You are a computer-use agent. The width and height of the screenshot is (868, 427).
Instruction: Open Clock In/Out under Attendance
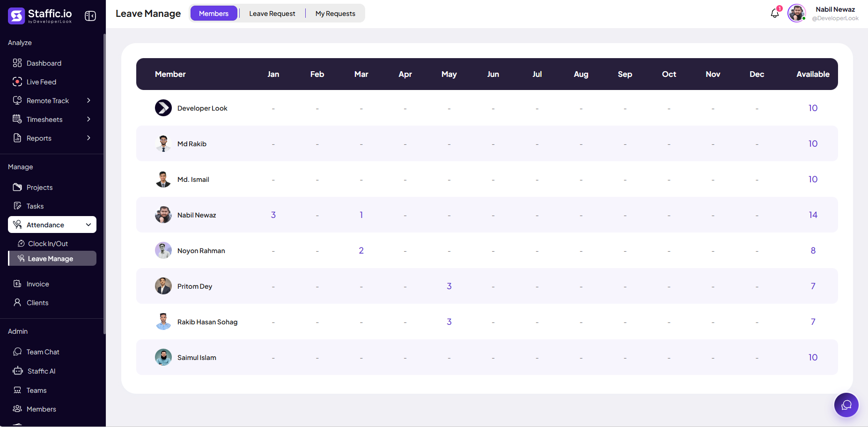click(48, 243)
